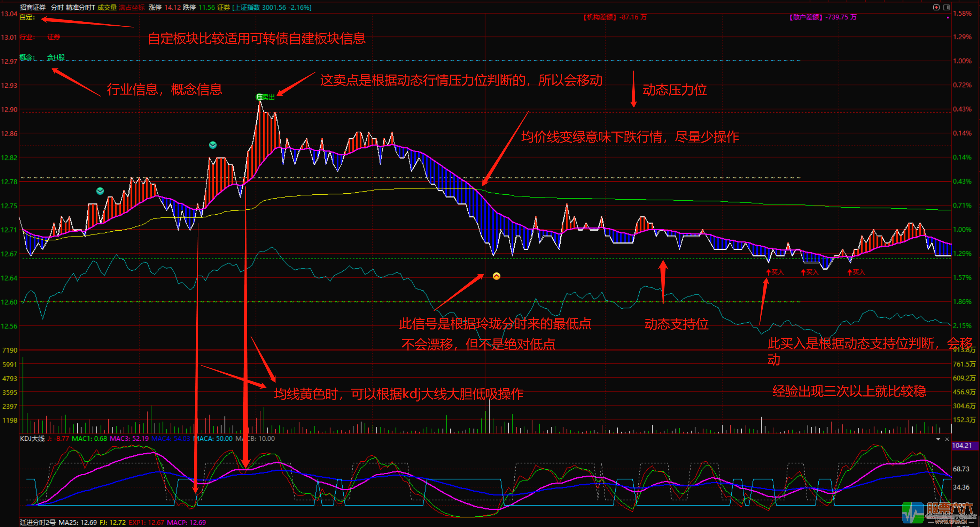The height and width of the screenshot is (527, 980).
Task: Click the 1.58% percent axis label
Action: coord(962,13)
